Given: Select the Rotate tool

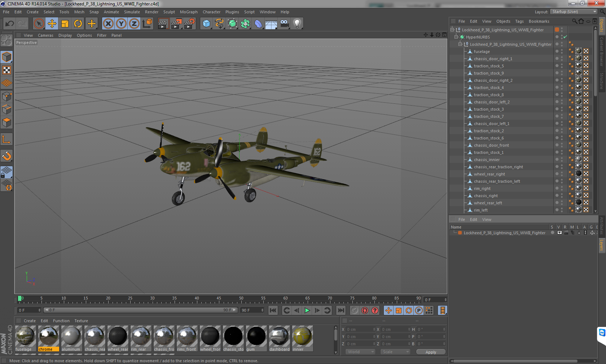Looking at the screenshot, I should [x=78, y=24].
